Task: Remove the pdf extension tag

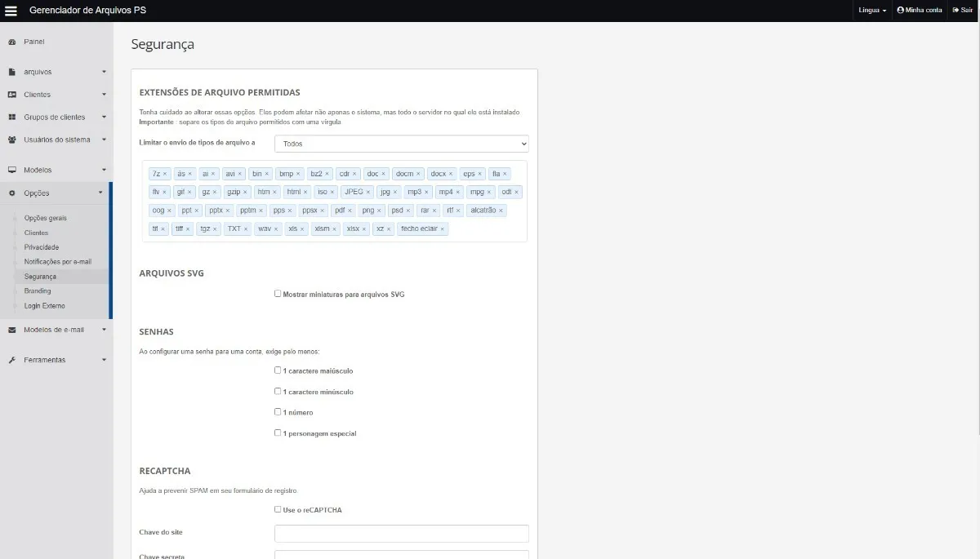Action: point(350,211)
